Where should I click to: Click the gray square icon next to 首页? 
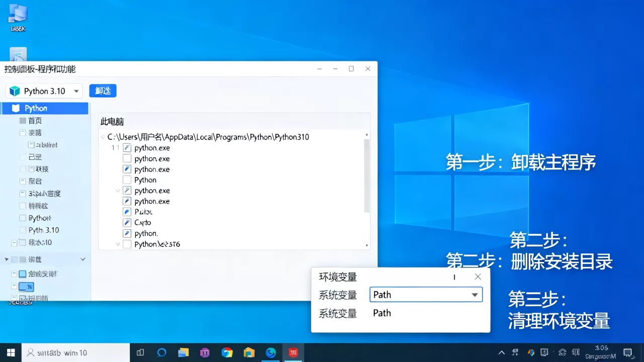(x=23, y=121)
